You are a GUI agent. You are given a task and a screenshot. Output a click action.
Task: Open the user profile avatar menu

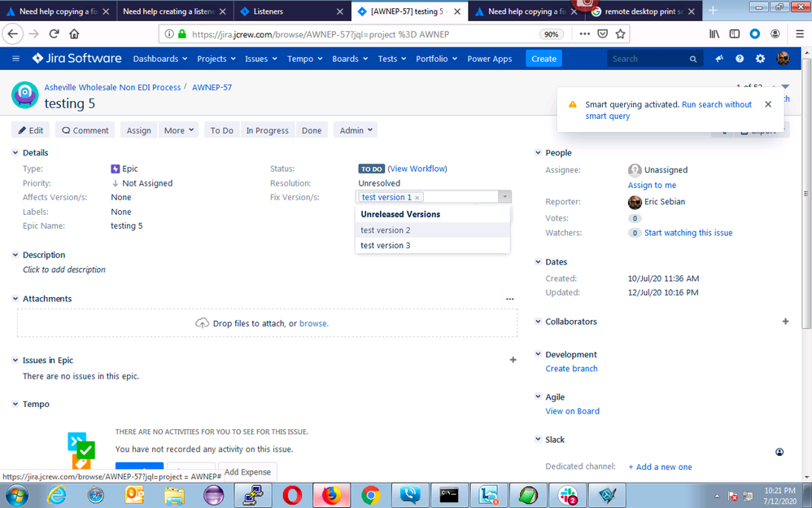click(783, 59)
